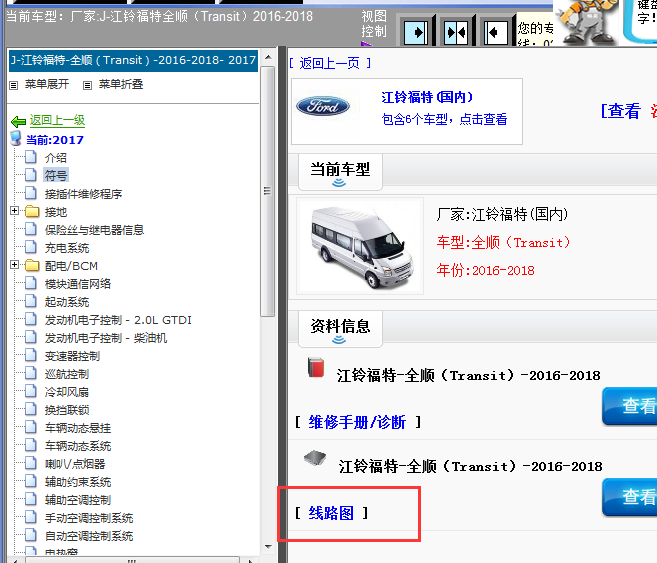Click the Ford logo image

(x=323, y=106)
